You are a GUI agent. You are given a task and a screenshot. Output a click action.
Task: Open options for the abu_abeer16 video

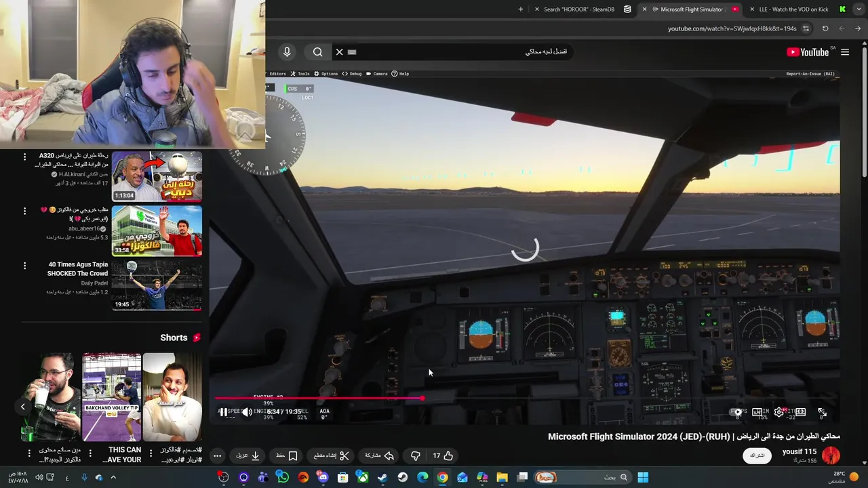(24, 211)
